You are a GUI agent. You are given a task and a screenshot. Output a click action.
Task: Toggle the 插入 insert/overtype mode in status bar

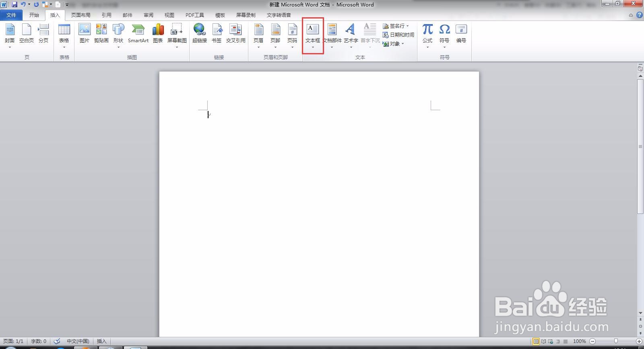101,341
